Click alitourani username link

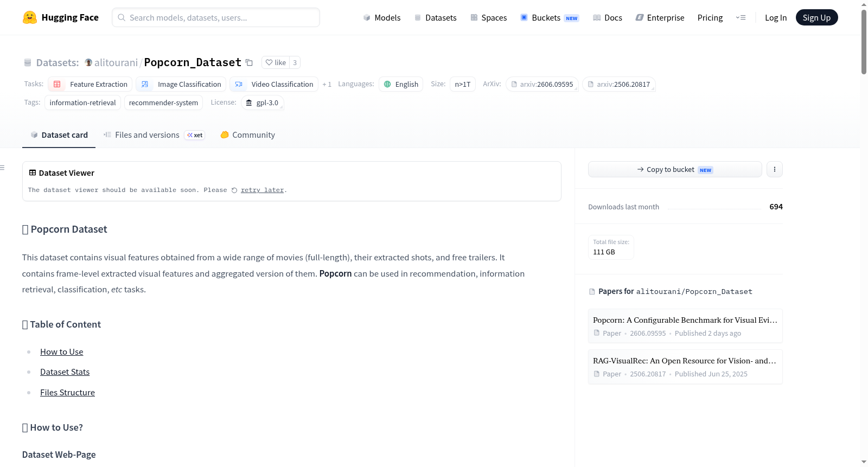tap(116, 62)
